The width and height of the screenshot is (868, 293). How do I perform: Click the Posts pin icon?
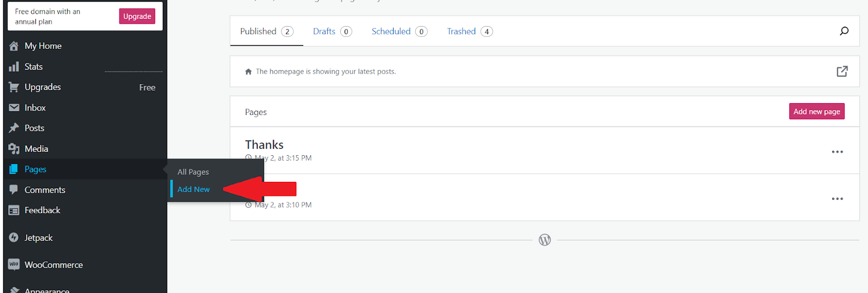coord(14,128)
